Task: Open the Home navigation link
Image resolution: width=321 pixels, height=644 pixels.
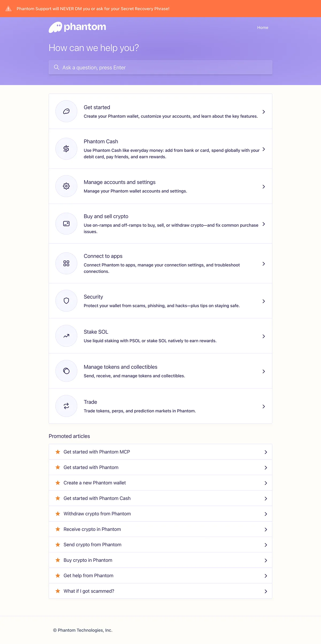Action: (262, 28)
